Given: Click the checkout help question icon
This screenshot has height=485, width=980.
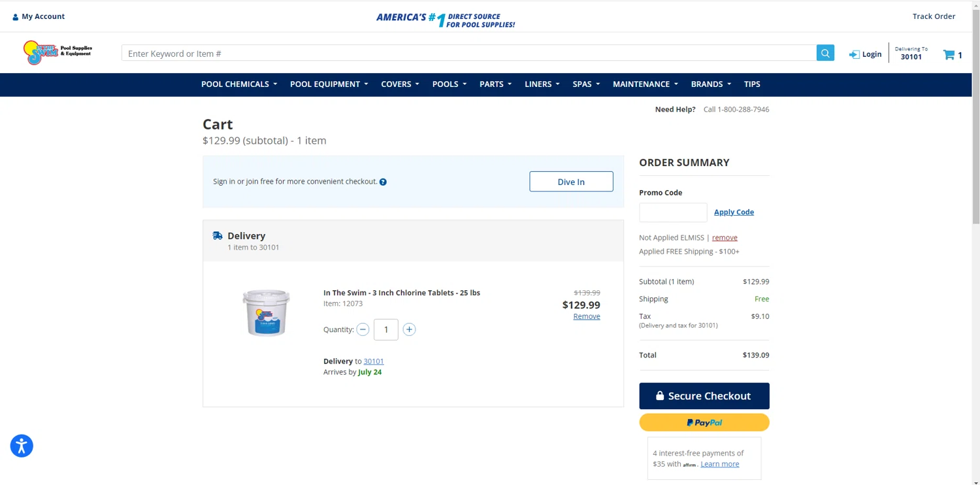Looking at the screenshot, I should pyautogui.click(x=383, y=182).
